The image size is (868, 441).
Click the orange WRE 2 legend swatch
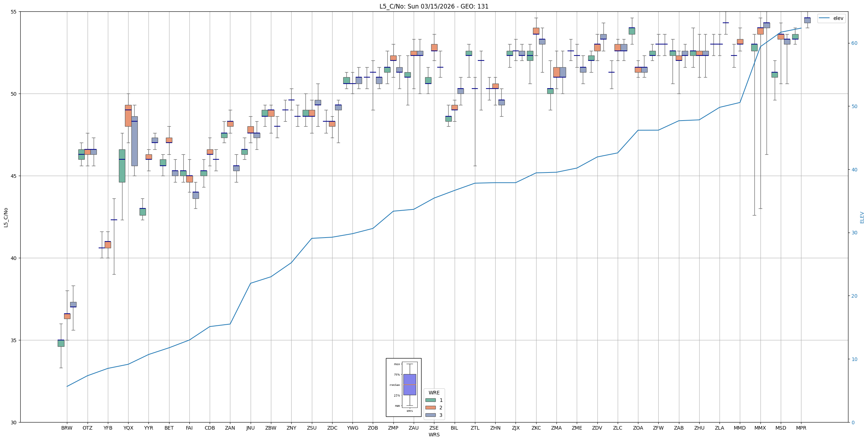430,408
